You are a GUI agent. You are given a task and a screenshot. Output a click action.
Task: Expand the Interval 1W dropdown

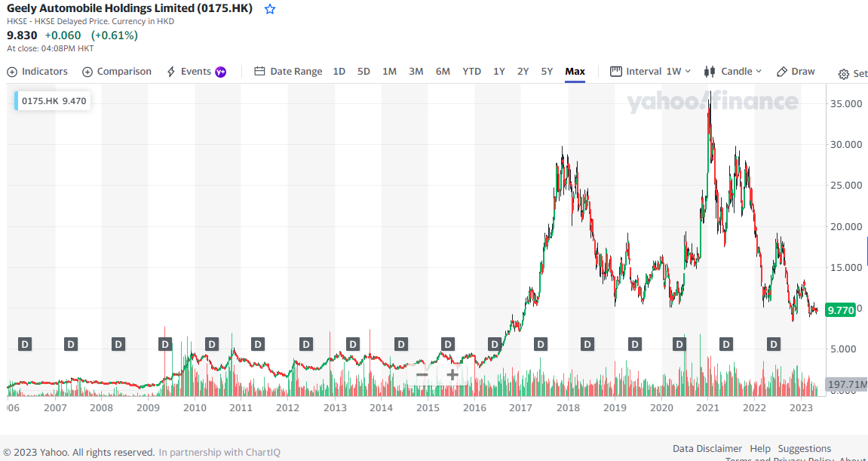[x=651, y=72]
